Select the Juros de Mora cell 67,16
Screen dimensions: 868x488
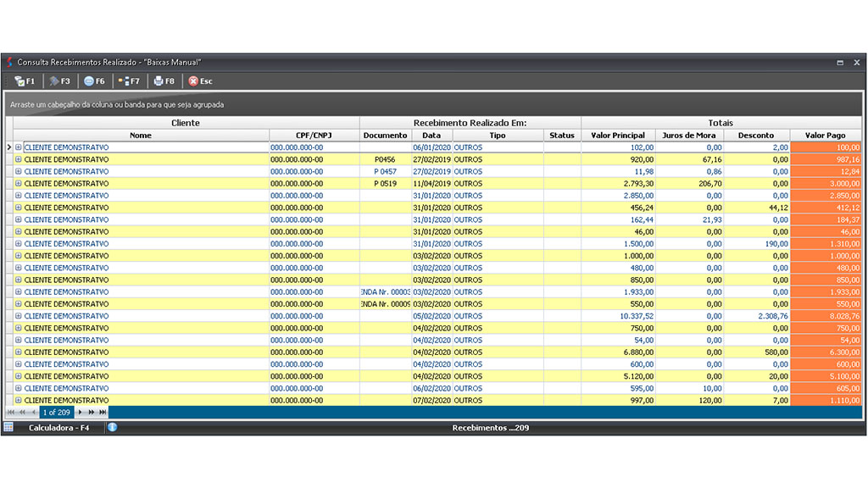(x=689, y=159)
